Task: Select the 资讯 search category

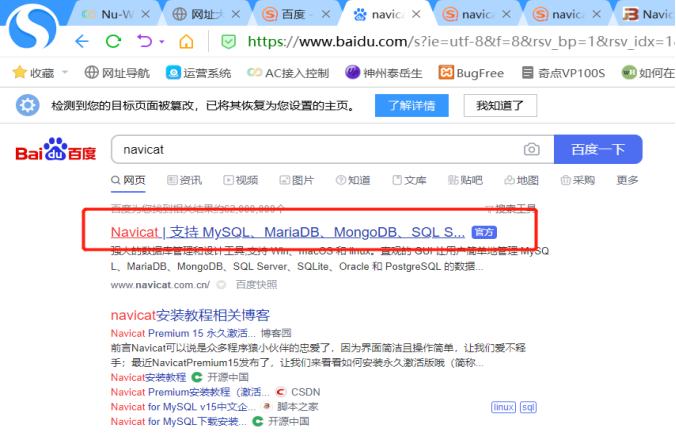Action: click(x=185, y=180)
